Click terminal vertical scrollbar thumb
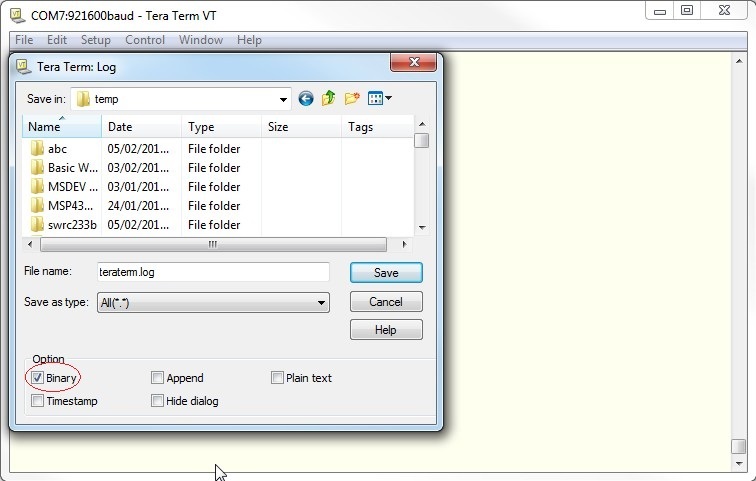Viewport: 756px width, 481px height. click(739, 446)
